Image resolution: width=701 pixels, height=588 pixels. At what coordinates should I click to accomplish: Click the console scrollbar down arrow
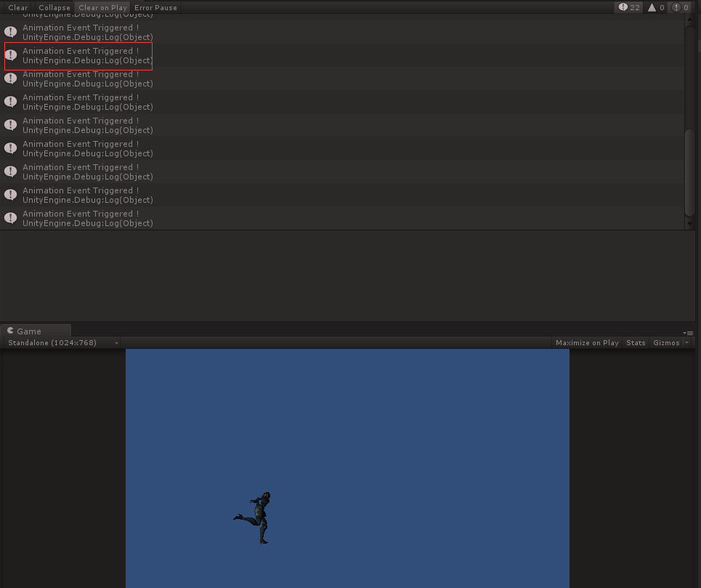(x=689, y=224)
